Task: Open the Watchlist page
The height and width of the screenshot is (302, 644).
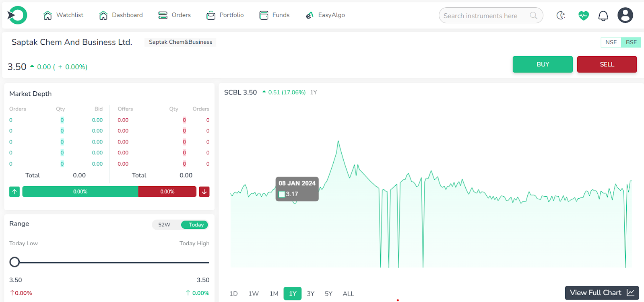Action: [x=63, y=15]
